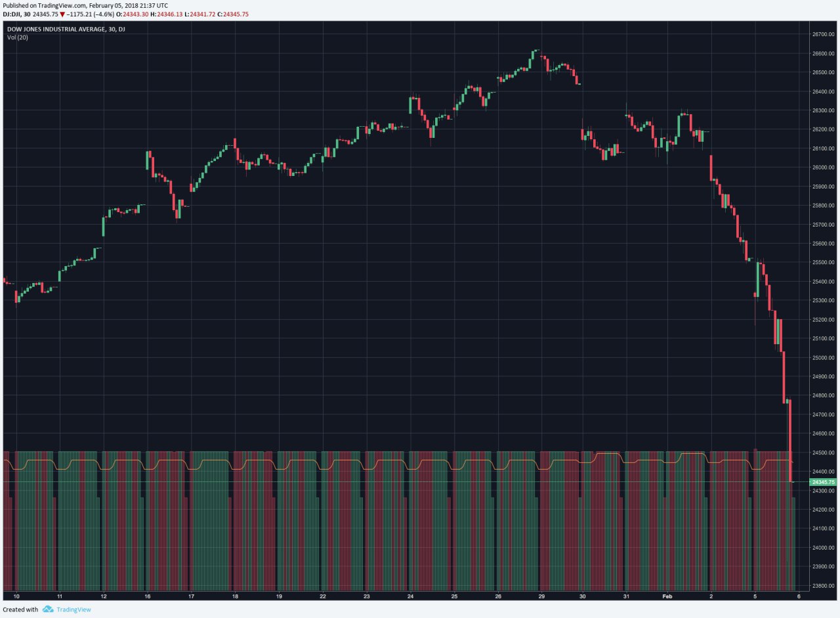The image size is (840, 618).
Task: Click the 26400.00 price axis label
Action: (824, 91)
